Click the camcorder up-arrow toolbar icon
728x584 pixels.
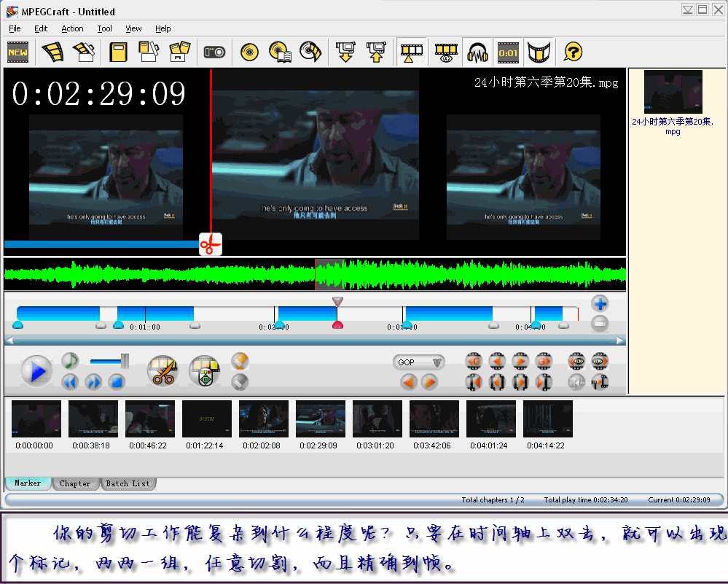point(376,52)
